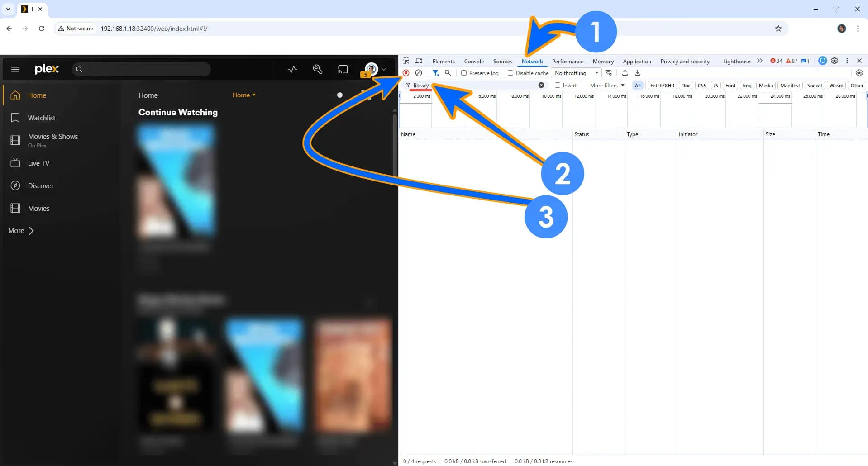Click the Plex activity monitor icon
The height and width of the screenshot is (466, 868).
click(x=292, y=69)
